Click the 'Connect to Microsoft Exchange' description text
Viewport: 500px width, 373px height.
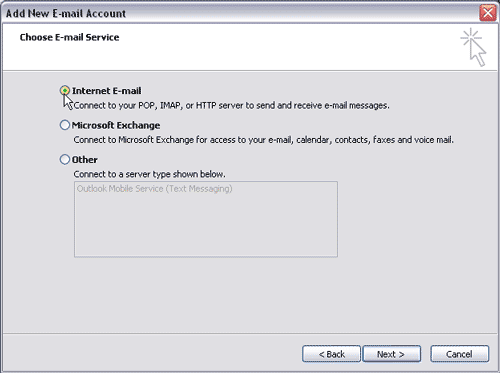pos(264,140)
